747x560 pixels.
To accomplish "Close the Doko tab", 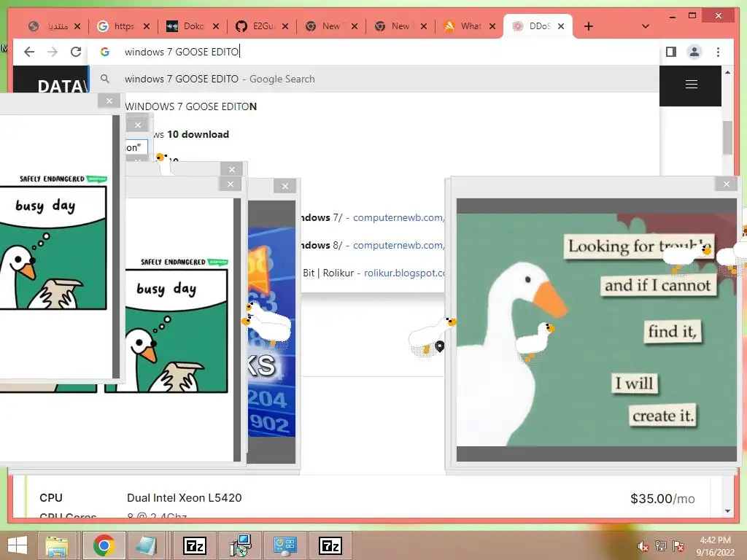I will 216,26.
